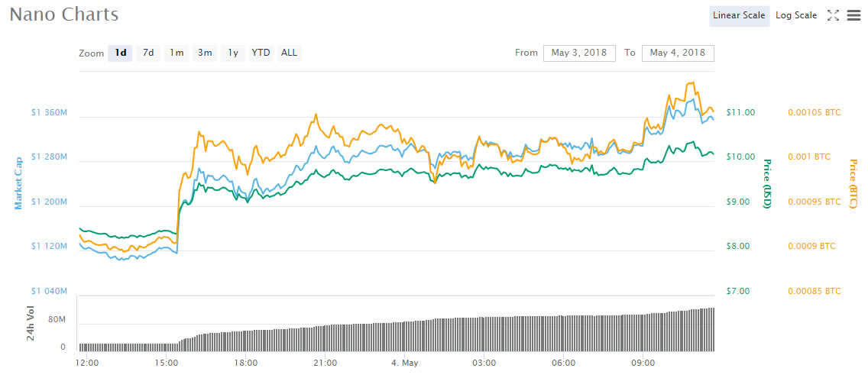Set zoom to 3m
868x378 pixels.
[205, 53]
